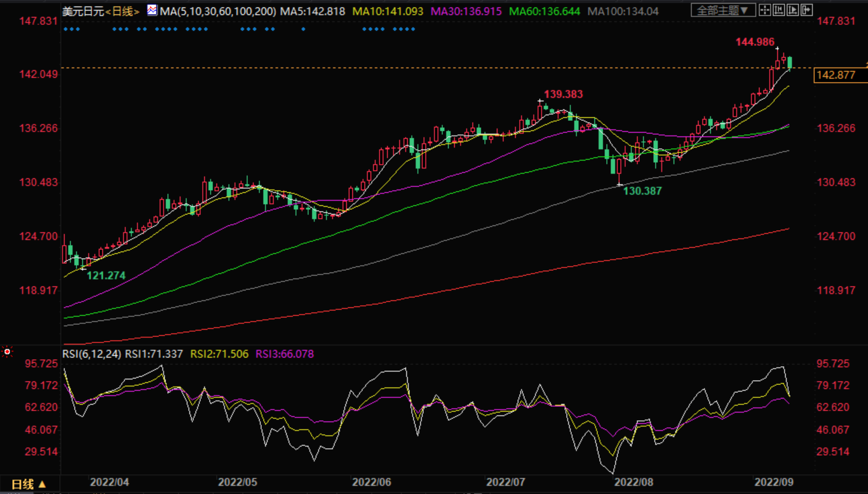Viewport: 868px width, 494px height.
Task: Click the MA indicator chart icon
Action: 152,10
